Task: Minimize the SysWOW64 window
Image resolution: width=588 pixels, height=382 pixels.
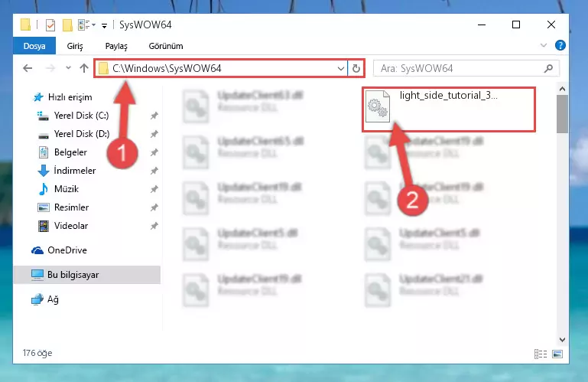Action: click(482, 24)
